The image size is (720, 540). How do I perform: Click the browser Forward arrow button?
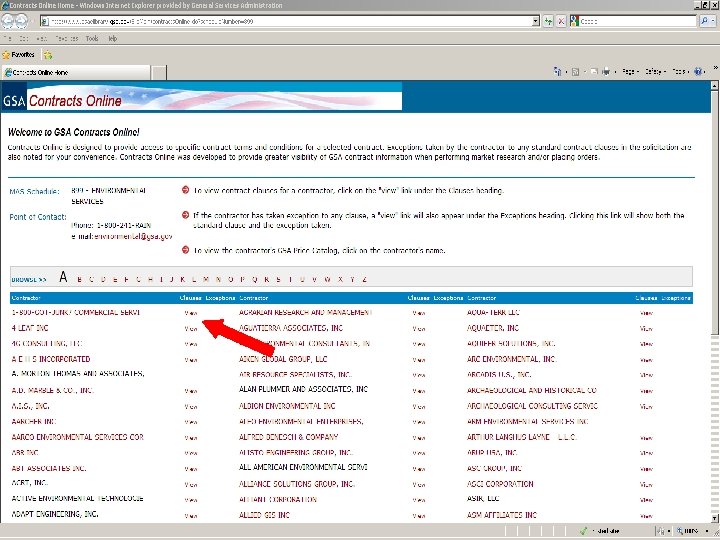pos(22,21)
